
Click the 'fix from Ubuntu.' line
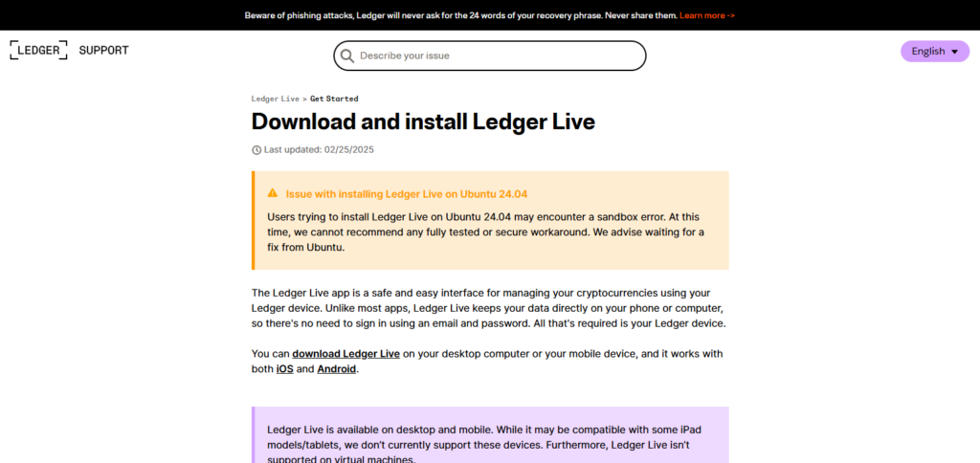[x=305, y=247]
